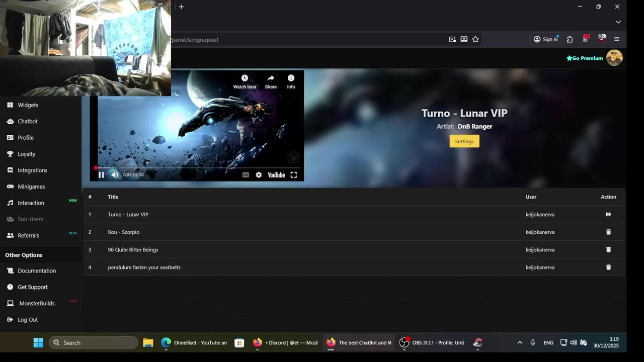Click the 'Bou - Scorpio' title cell

click(x=123, y=232)
